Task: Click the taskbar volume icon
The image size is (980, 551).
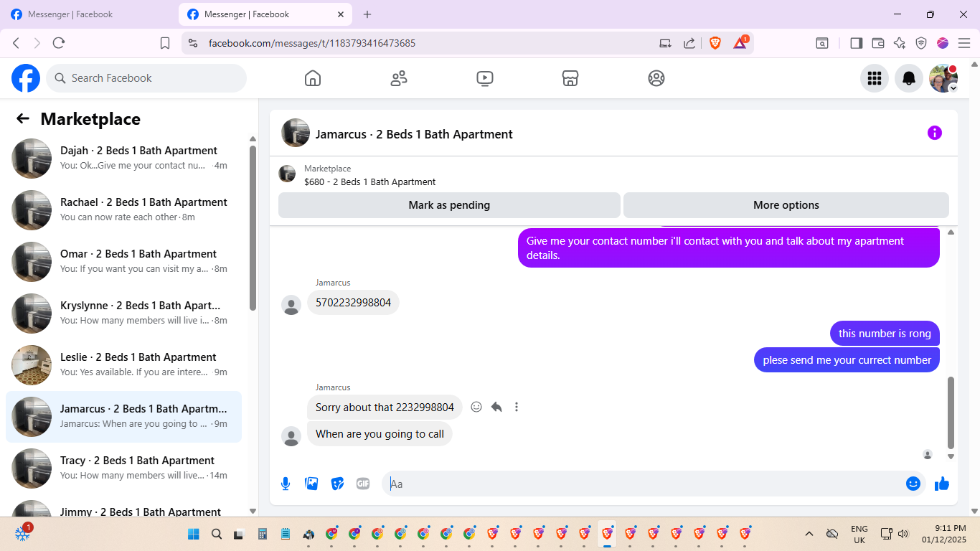Action: (x=903, y=534)
